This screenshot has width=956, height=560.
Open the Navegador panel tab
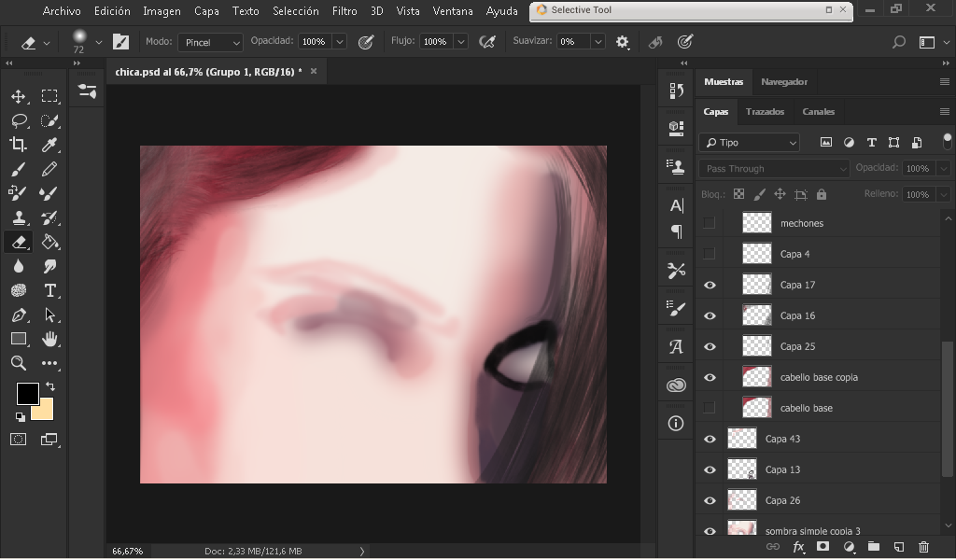[783, 82]
